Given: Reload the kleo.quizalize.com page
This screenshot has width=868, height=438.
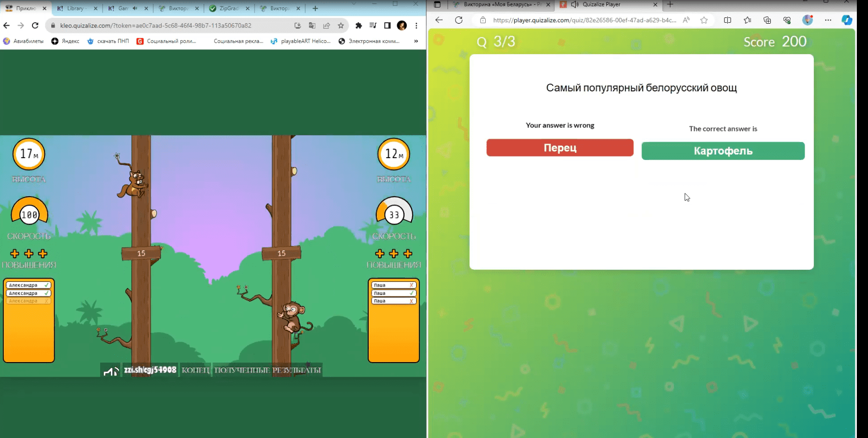Looking at the screenshot, I should [35, 26].
